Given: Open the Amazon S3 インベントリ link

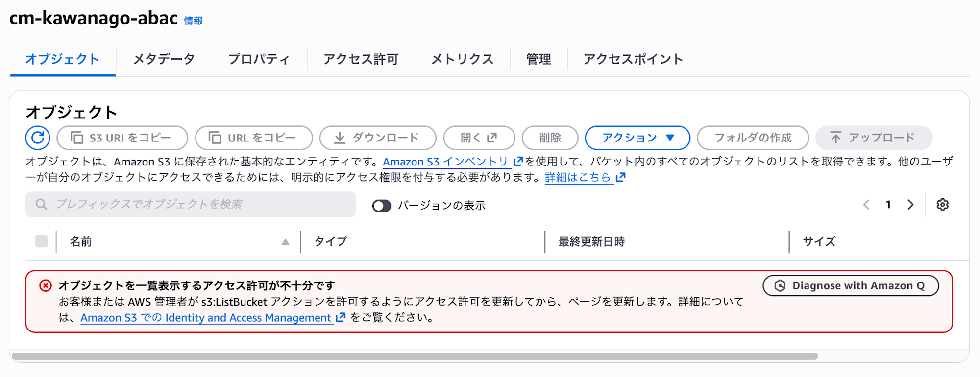Looking at the screenshot, I should [x=445, y=162].
